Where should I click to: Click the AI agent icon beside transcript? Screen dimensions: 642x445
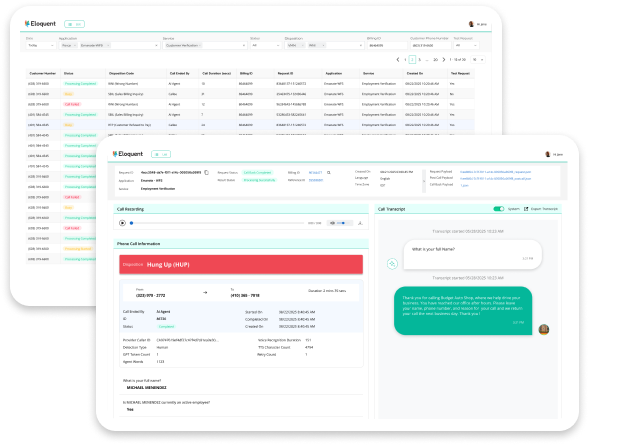click(392, 264)
